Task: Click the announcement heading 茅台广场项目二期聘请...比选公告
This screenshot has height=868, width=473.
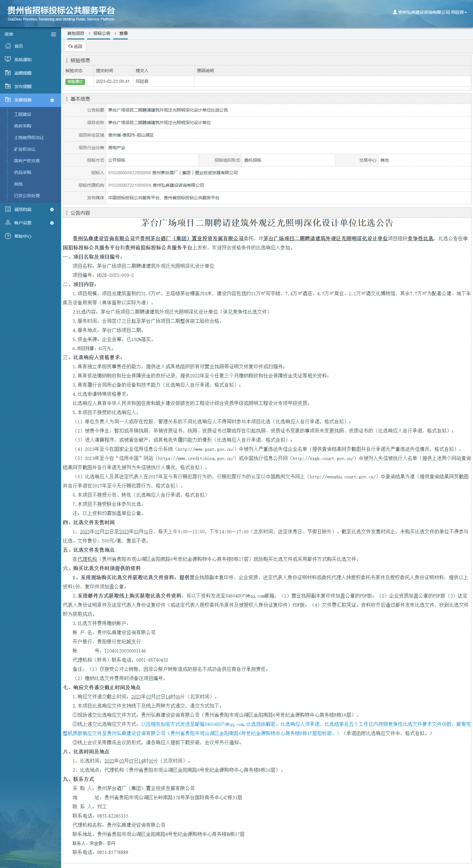Action: [267, 223]
